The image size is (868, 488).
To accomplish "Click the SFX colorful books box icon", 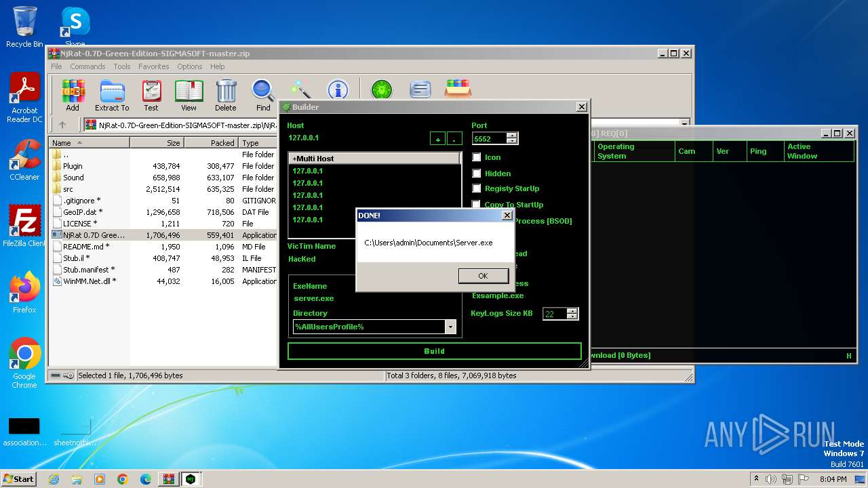I will (458, 89).
